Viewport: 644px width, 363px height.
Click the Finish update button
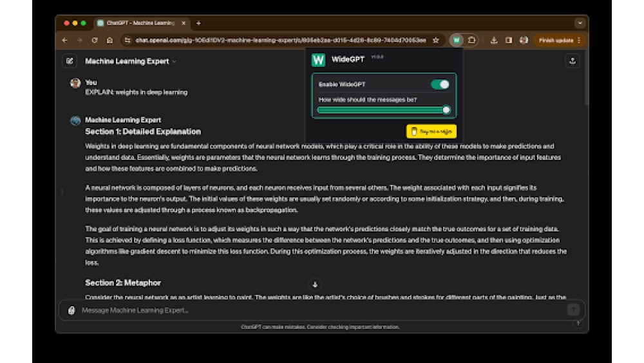[556, 40]
